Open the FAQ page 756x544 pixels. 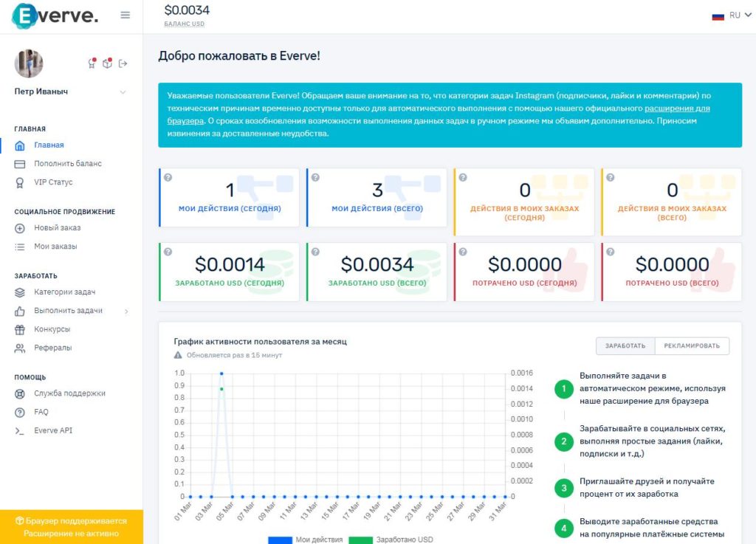(41, 412)
